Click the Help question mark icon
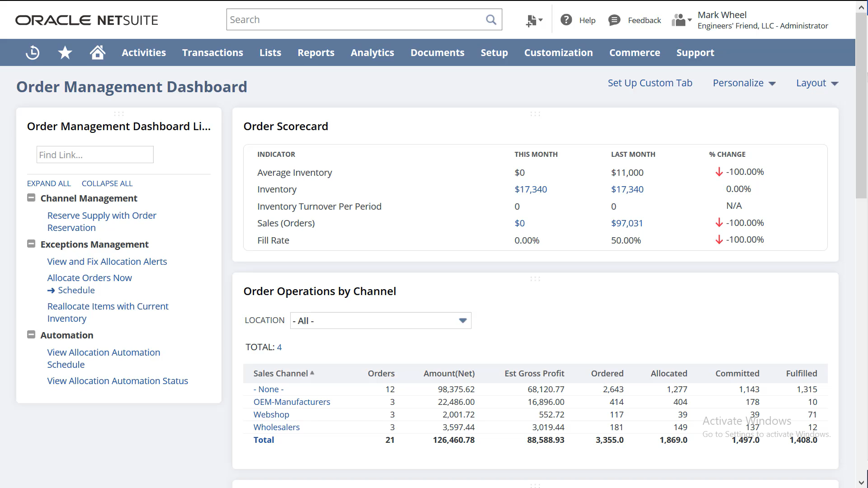The image size is (868, 488). (566, 20)
